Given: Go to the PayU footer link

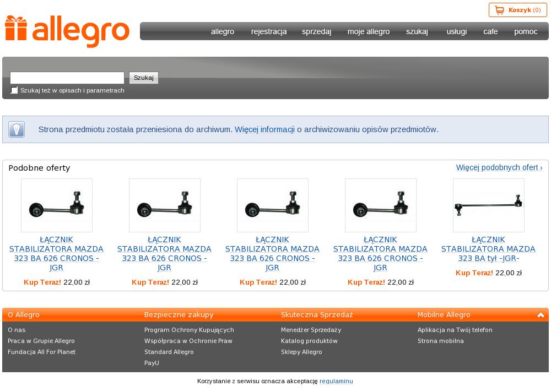Looking at the screenshot, I should click(x=152, y=363).
